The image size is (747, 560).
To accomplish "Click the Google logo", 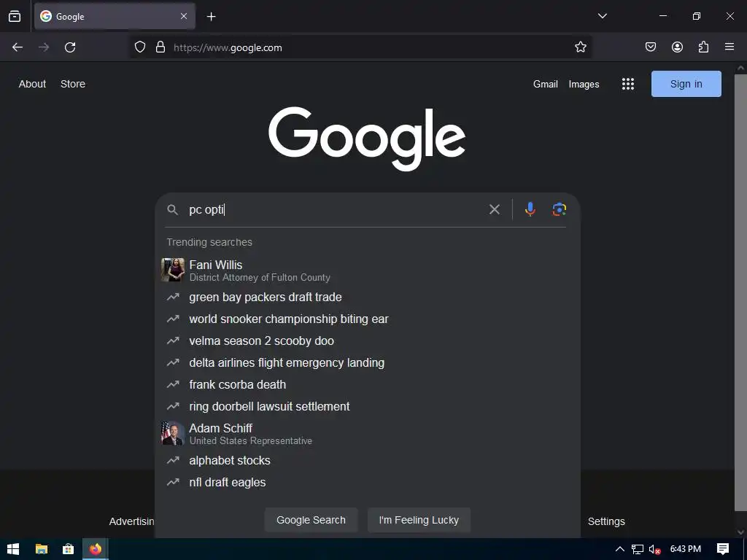I will (367, 138).
